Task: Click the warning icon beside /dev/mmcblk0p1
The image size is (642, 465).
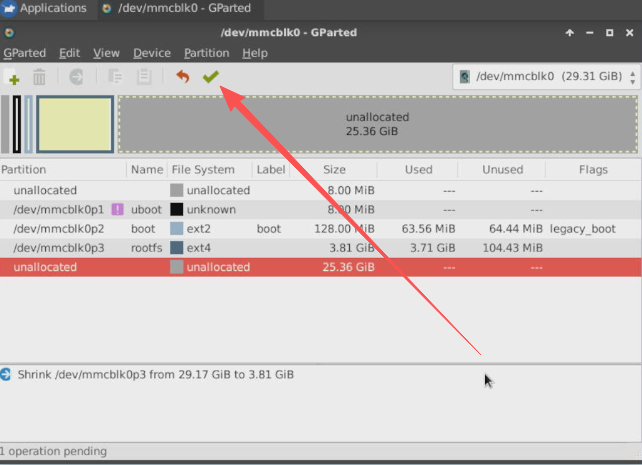Action: click(118, 210)
